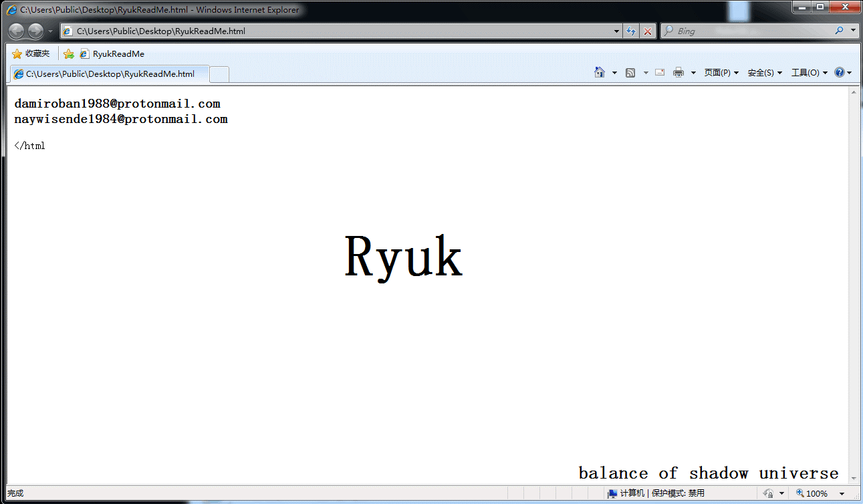Expand the Home button dropdown arrow
Viewport: 863px width, 504px height.
click(x=614, y=72)
